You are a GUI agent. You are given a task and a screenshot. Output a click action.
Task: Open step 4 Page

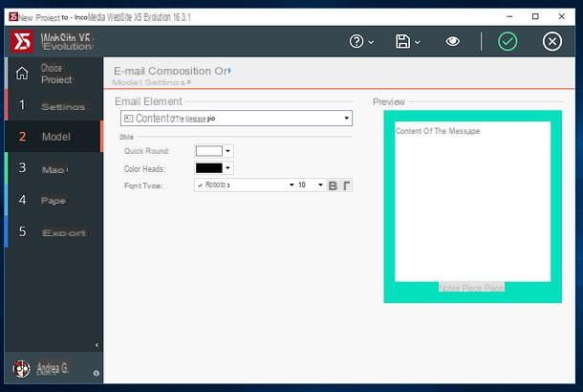point(54,201)
